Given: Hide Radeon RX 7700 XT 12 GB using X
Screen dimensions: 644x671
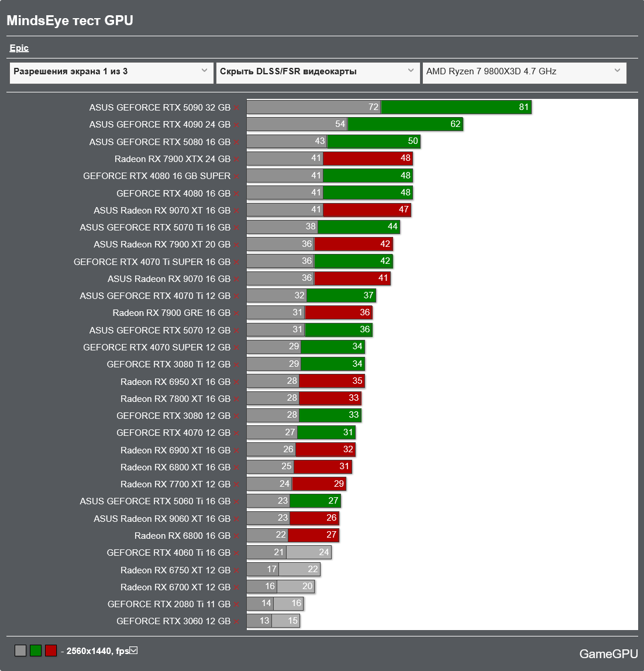Looking at the screenshot, I should 236,485.
